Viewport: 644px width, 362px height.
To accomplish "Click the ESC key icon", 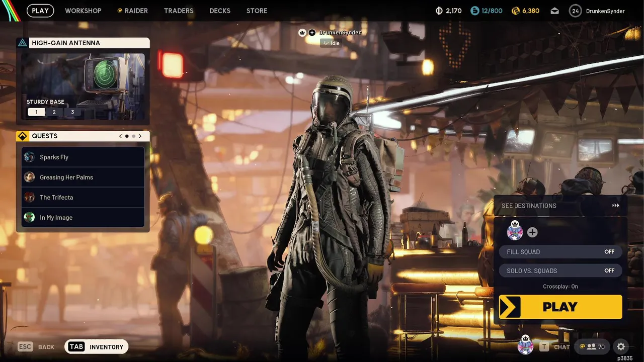I will (25, 347).
